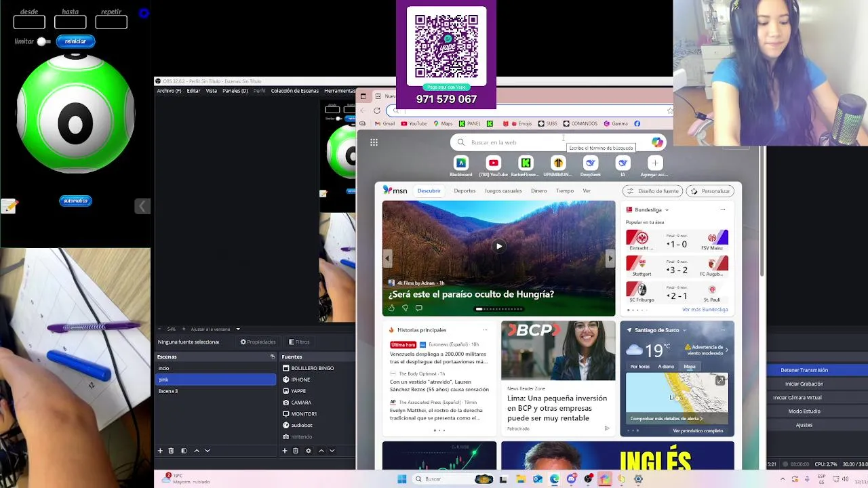
Task: Click the automático button
Action: click(x=75, y=201)
